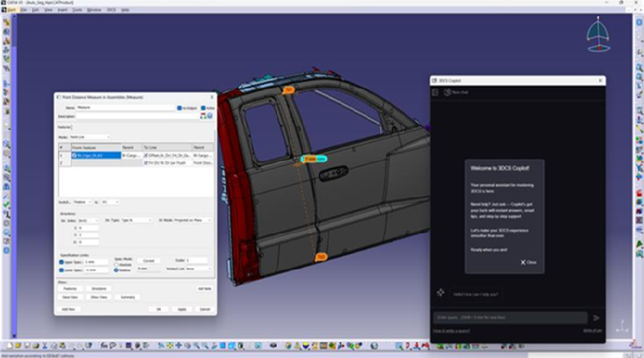644x358 pixels.
Task: Click the Formula f(x) icon in bottom toolbar
Action: click(104, 346)
